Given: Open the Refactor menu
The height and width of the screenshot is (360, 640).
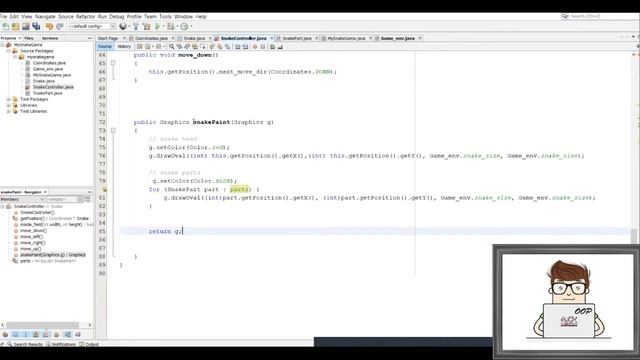Looking at the screenshot, I should (86, 17).
